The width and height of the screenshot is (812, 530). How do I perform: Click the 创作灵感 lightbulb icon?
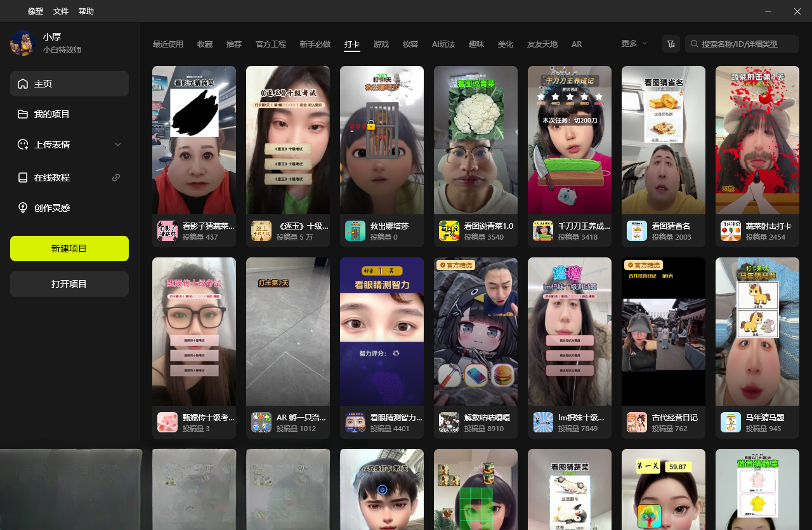tap(23, 208)
